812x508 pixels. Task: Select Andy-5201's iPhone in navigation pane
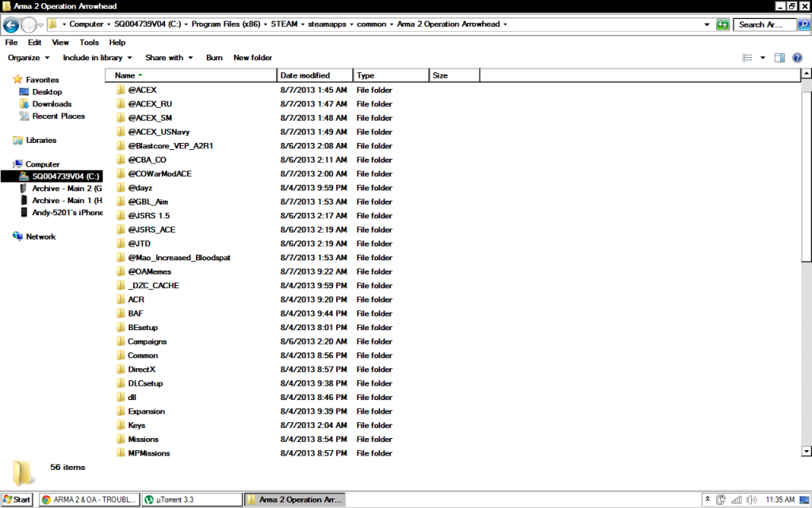click(x=67, y=213)
